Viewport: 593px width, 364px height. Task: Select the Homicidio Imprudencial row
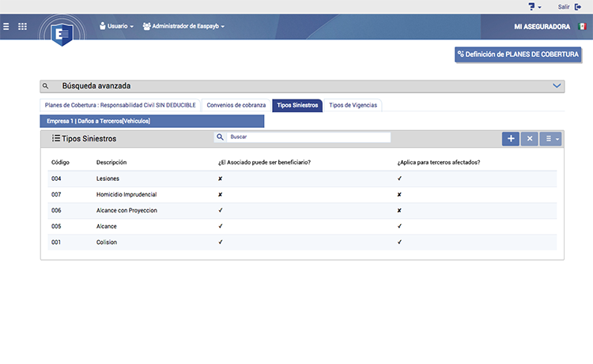click(x=127, y=194)
